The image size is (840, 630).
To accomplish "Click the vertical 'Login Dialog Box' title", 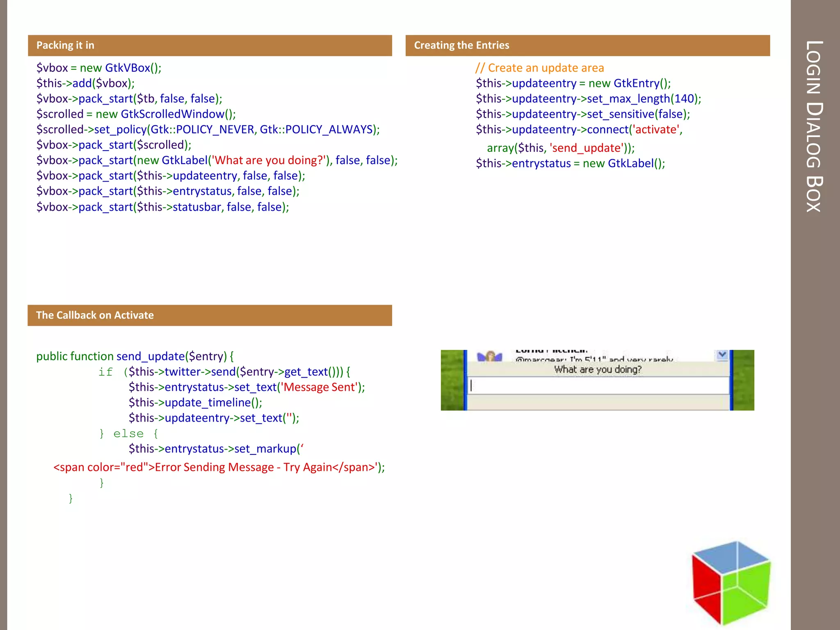I will click(x=814, y=126).
